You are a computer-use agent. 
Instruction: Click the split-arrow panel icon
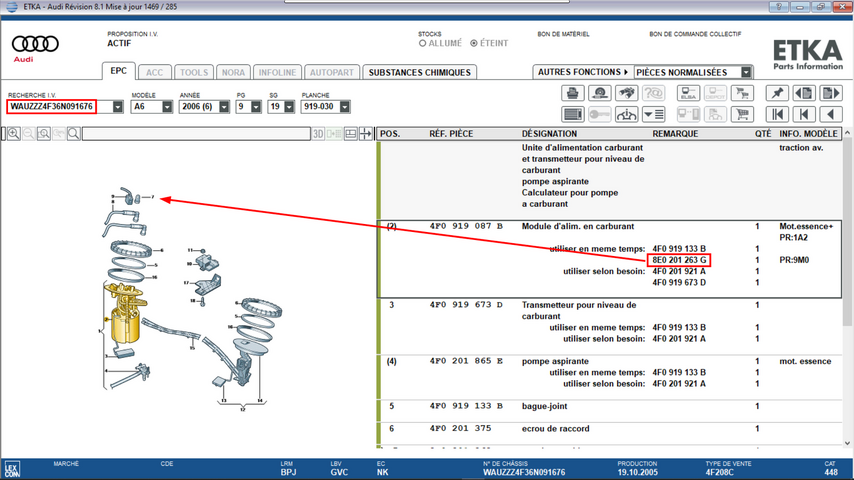coord(365,133)
